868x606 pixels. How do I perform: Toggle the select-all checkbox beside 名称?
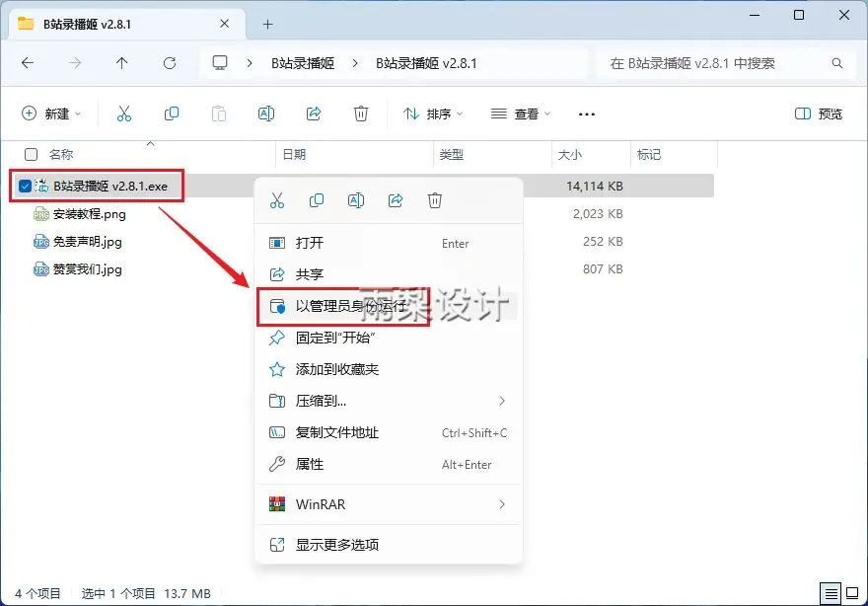click(x=31, y=155)
